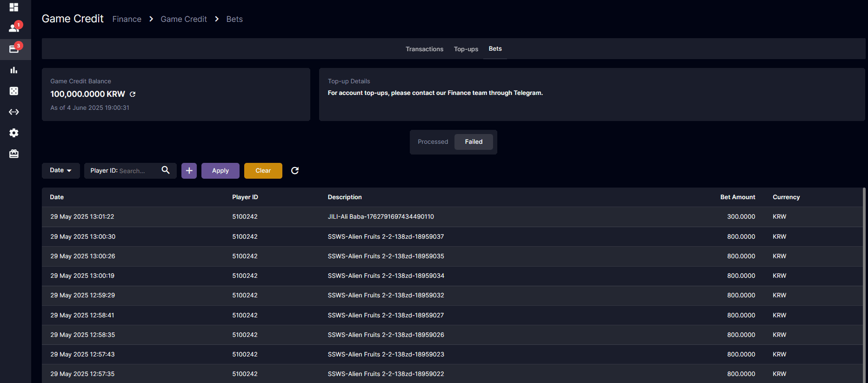Open the bar chart reports icon

(x=14, y=70)
